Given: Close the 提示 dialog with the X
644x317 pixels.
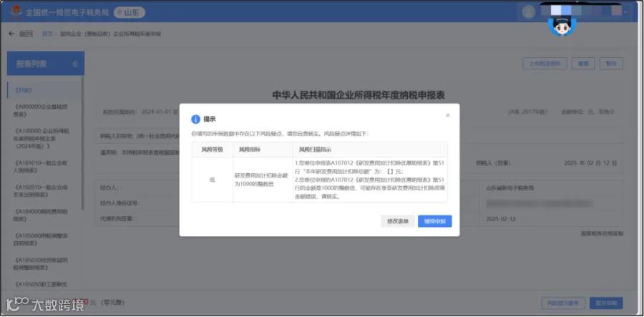Looking at the screenshot, I should [x=448, y=115].
